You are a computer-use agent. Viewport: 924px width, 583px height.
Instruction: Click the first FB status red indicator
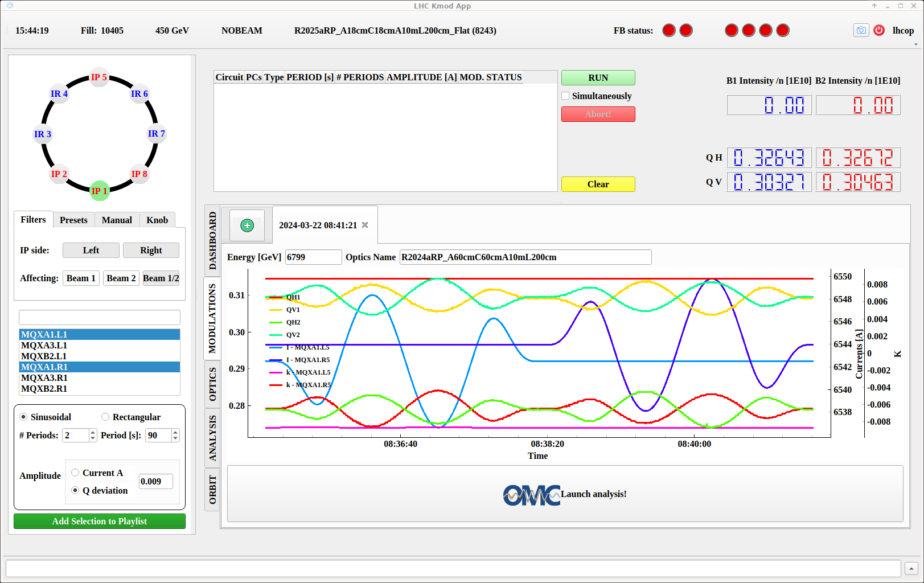pyautogui.click(x=669, y=30)
